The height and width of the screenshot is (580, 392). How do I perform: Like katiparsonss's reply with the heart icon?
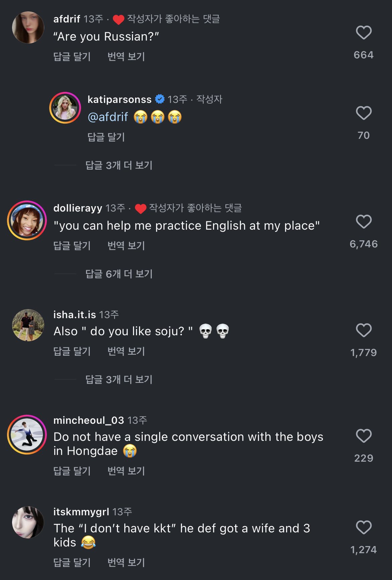click(x=364, y=113)
